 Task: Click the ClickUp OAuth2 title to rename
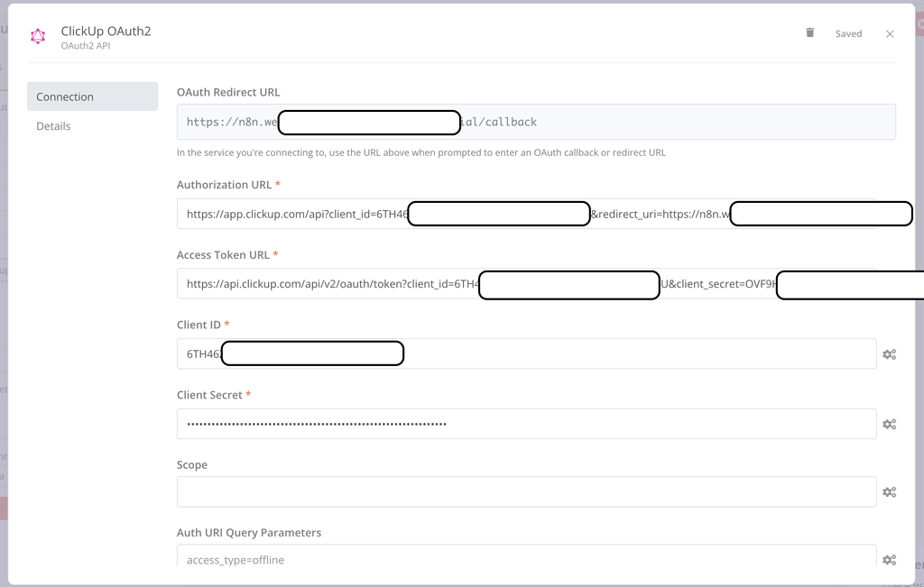point(105,29)
